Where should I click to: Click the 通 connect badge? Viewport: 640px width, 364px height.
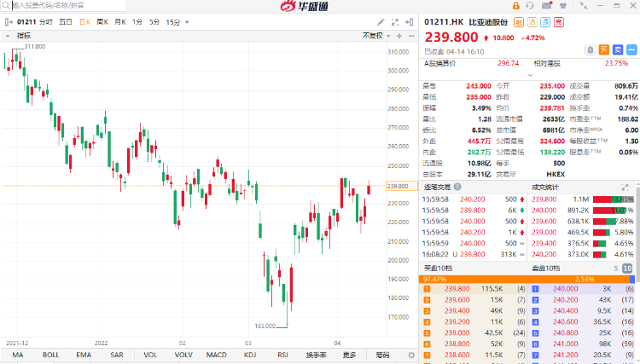(x=545, y=22)
